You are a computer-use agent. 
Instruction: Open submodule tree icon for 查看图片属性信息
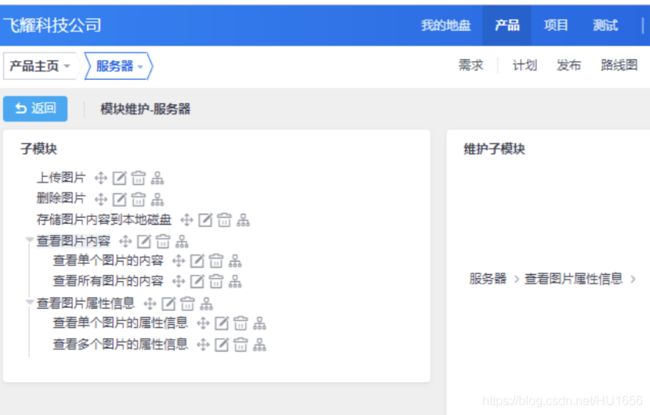click(x=206, y=304)
